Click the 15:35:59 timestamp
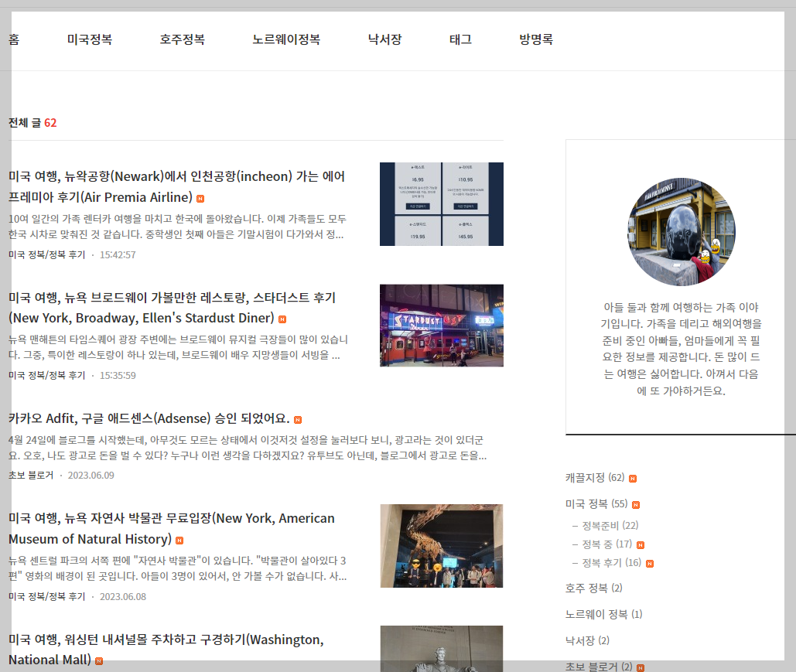Viewport: 796px width, 672px height. click(x=118, y=376)
